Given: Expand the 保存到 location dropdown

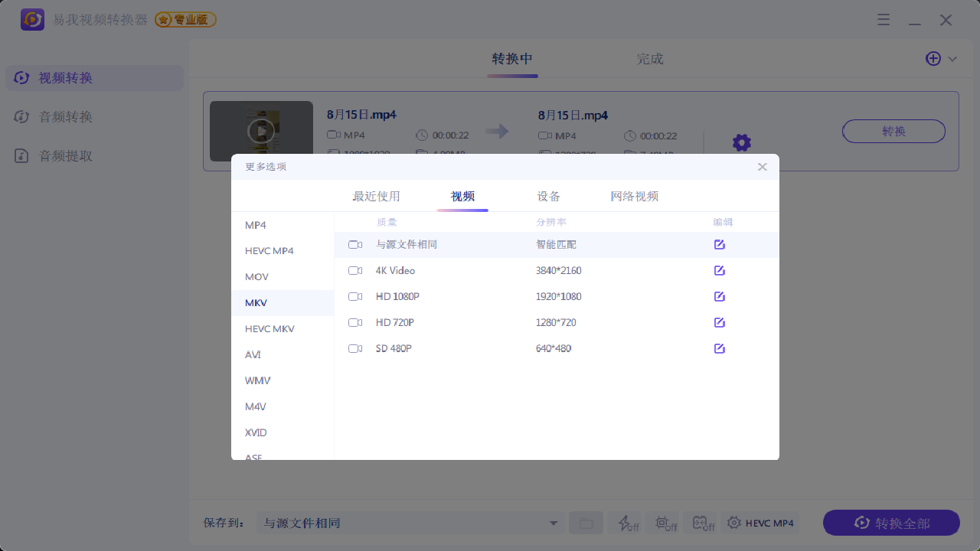Looking at the screenshot, I should (x=553, y=523).
